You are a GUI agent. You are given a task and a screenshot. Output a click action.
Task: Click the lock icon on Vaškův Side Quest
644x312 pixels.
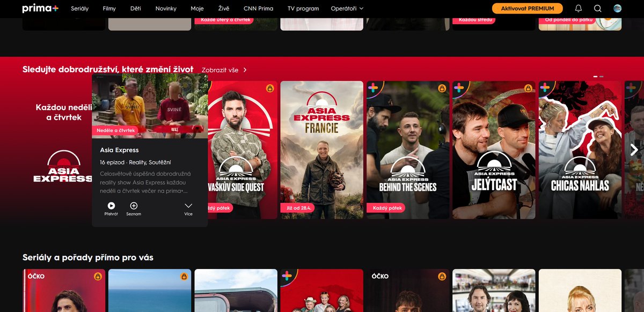coord(270,88)
